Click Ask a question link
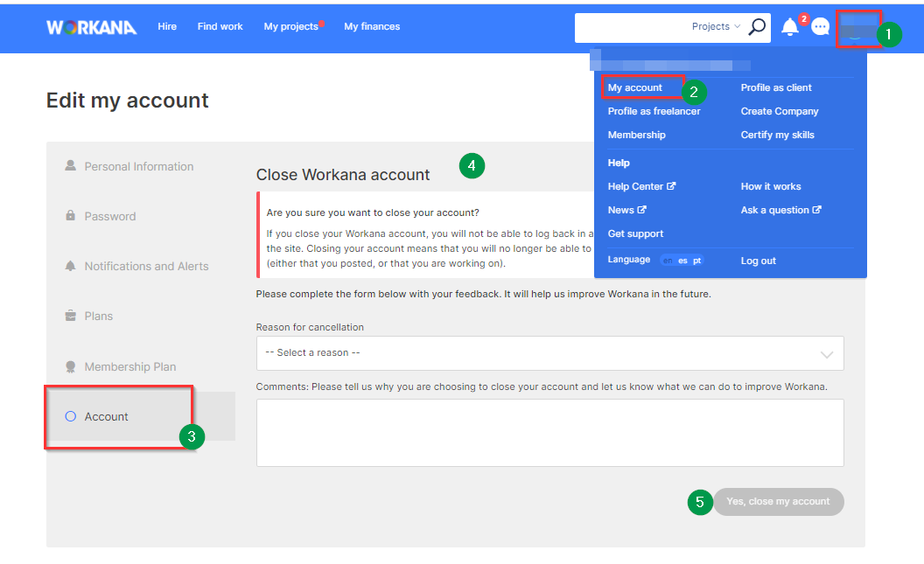Viewport: 924px width, 564px height. point(775,210)
